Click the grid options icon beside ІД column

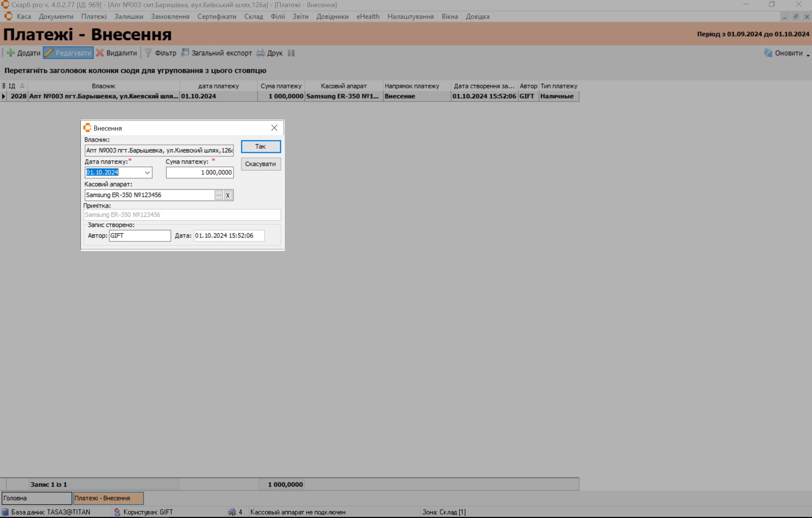pyautogui.click(x=3, y=86)
